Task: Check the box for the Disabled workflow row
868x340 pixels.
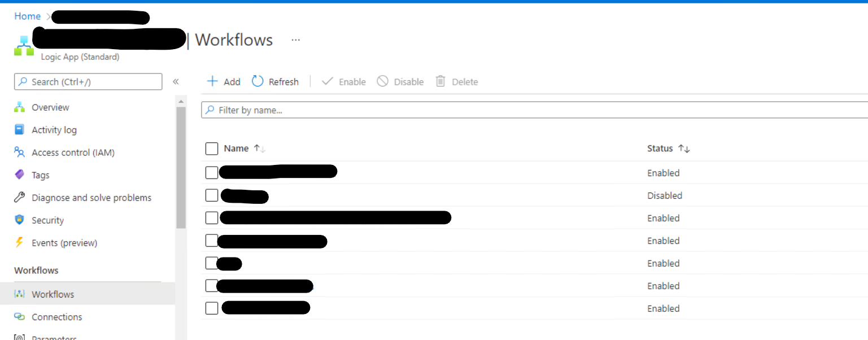Action: tap(212, 195)
